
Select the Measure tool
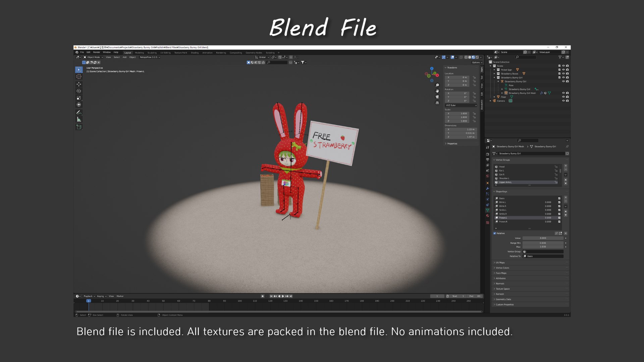coord(79,120)
